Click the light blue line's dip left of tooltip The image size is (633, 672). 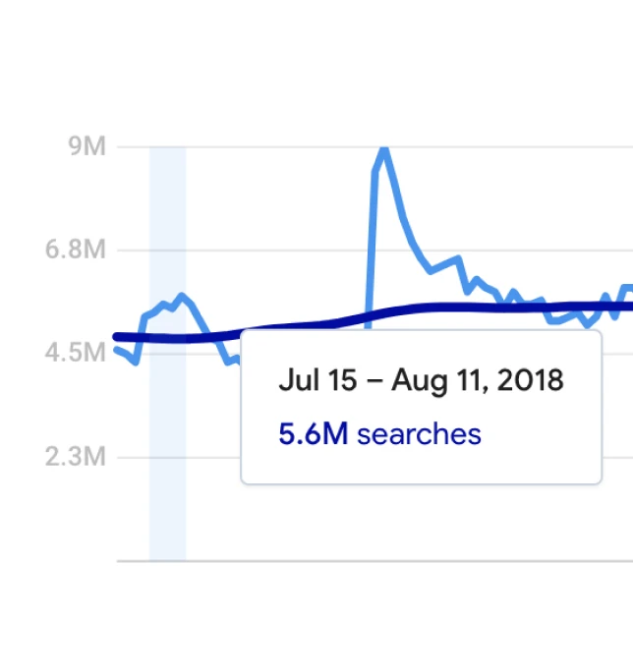point(229,361)
